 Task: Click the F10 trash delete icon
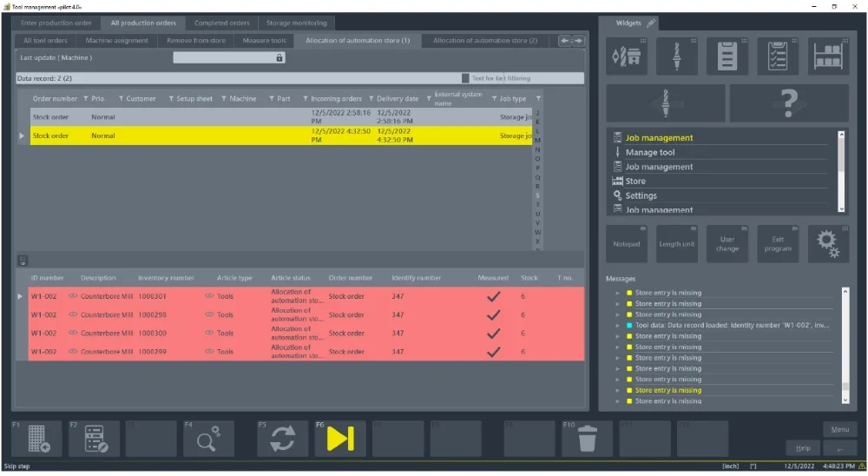point(587,439)
